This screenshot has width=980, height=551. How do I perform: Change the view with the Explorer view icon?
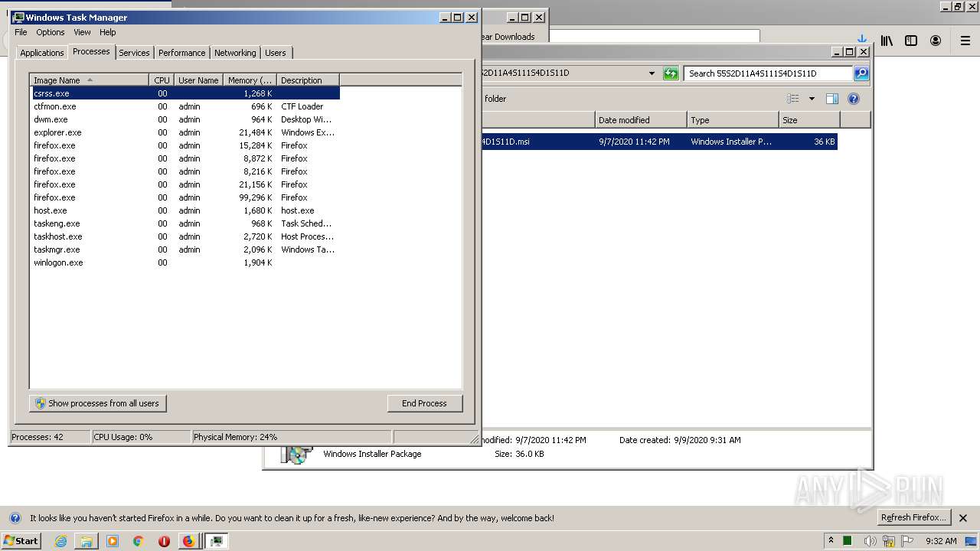pos(793,99)
